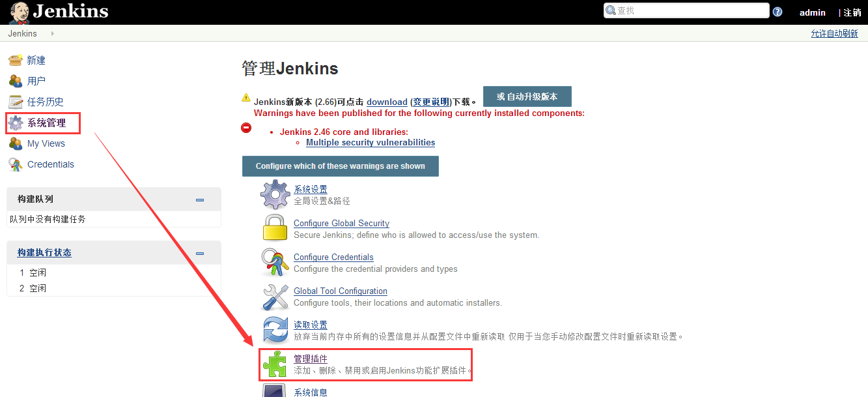The height and width of the screenshot is (397, 868).
Task: Click the 用户 people icon
Action: click(x=16, y=81)
